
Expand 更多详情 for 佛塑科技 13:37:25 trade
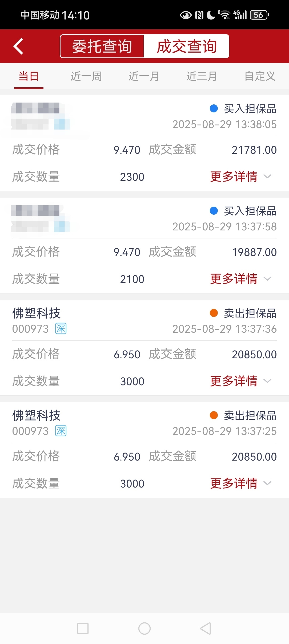(x=241, y=483)
